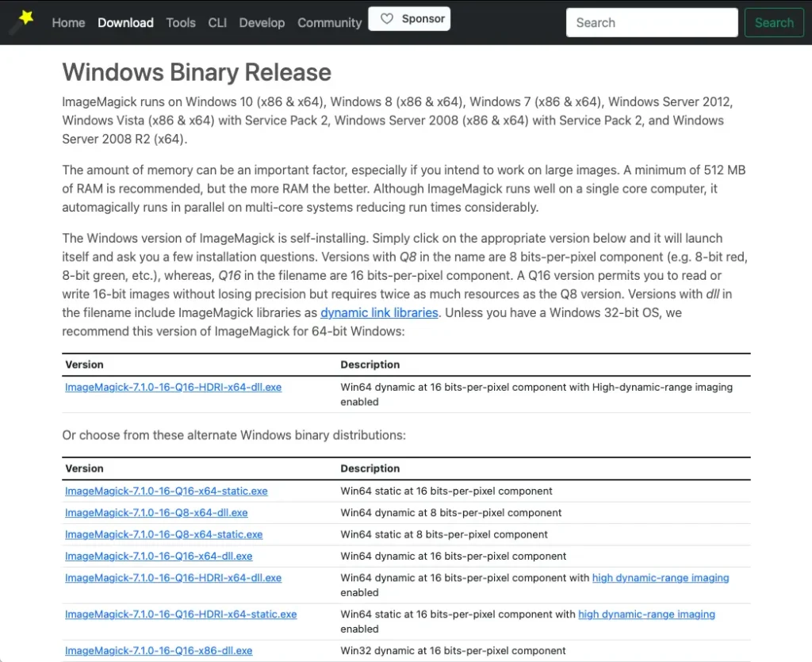
Task: Go to the Tools nav item
Action: 181,23
